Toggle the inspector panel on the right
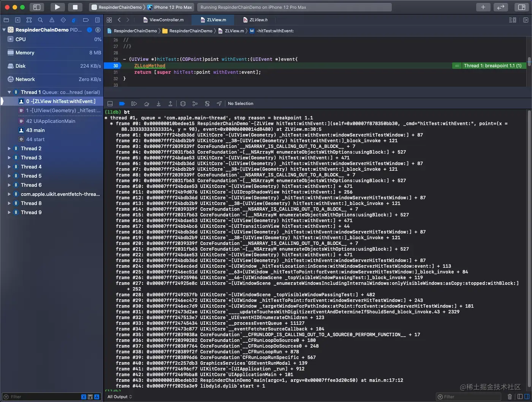 tap(521, 7)
